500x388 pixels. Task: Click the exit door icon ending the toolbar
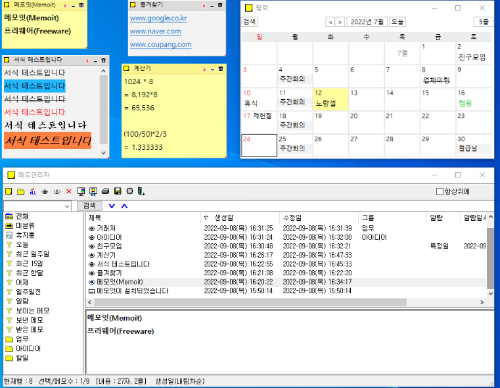coord(141,191)
